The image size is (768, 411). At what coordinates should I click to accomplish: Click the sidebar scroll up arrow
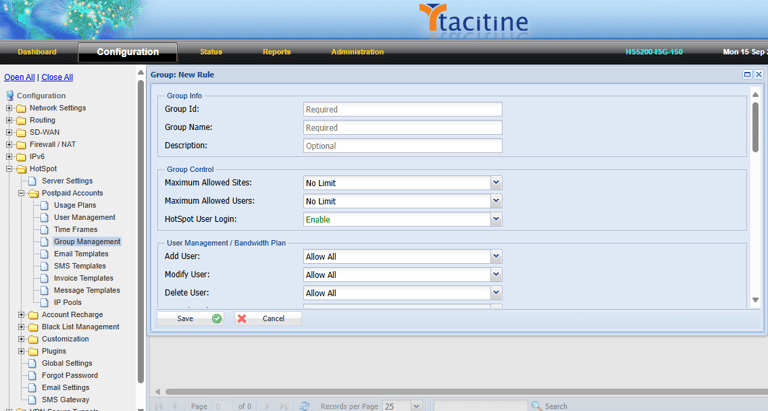(x=141, y=73)
